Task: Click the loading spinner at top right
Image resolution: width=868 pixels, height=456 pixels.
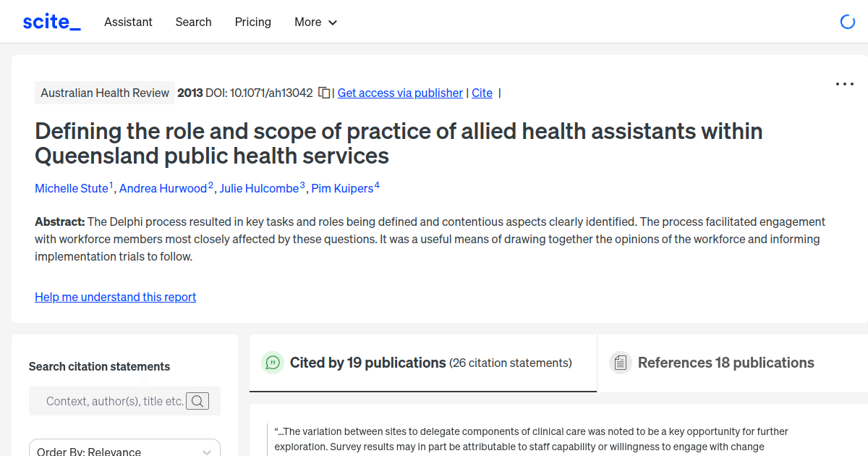Action: [847, 22]
